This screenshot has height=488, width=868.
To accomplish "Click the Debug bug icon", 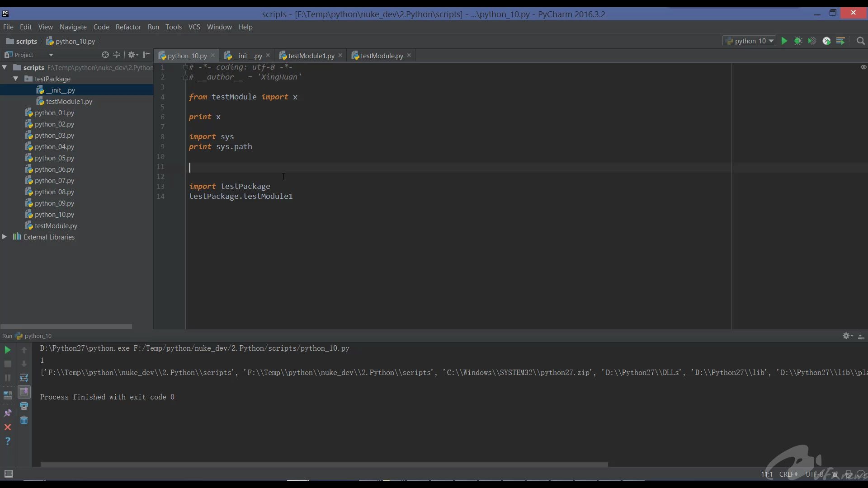I will coord(798,41).
